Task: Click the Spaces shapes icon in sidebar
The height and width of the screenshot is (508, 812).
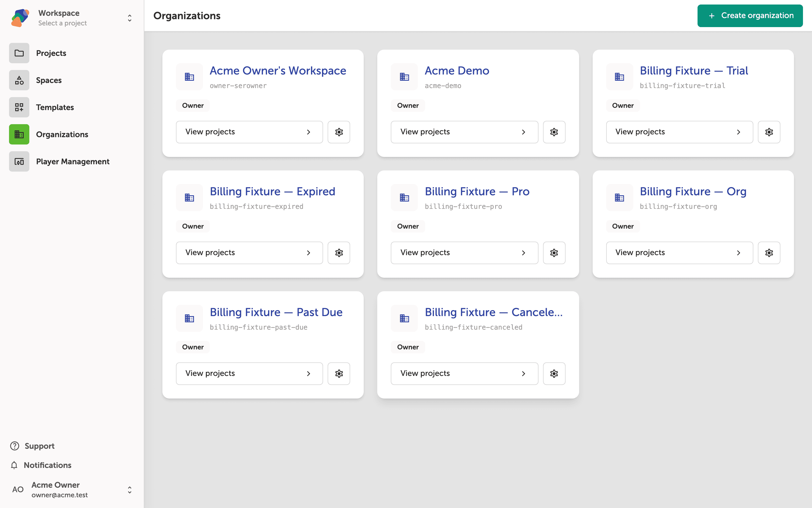Action: click(19, 80)
